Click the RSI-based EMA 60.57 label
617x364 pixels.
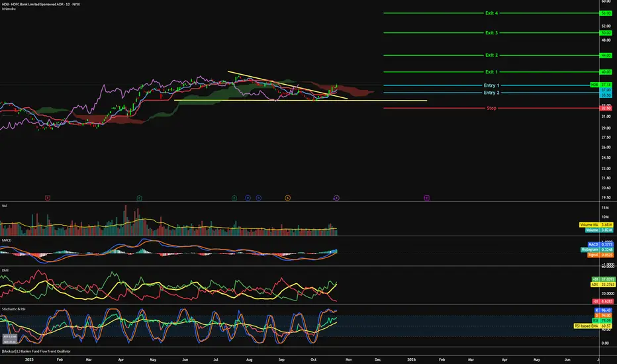pos(593,326)
